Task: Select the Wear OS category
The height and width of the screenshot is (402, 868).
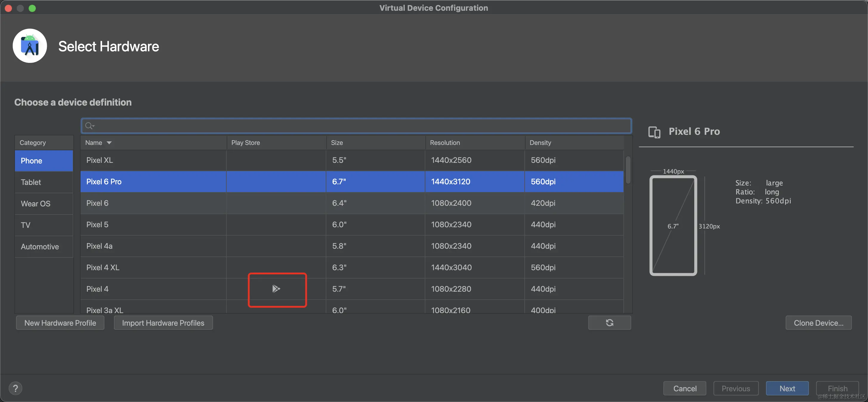Action: click(44, 203)
